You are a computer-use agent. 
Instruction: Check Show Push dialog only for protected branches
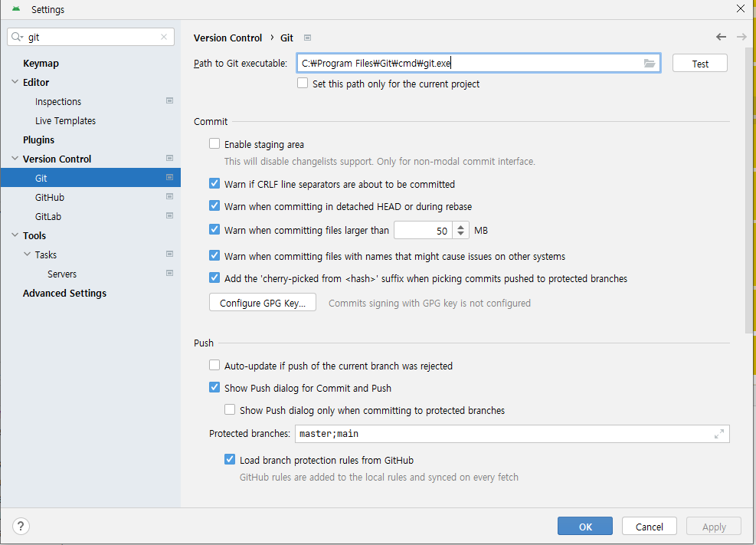click(230, 409)
